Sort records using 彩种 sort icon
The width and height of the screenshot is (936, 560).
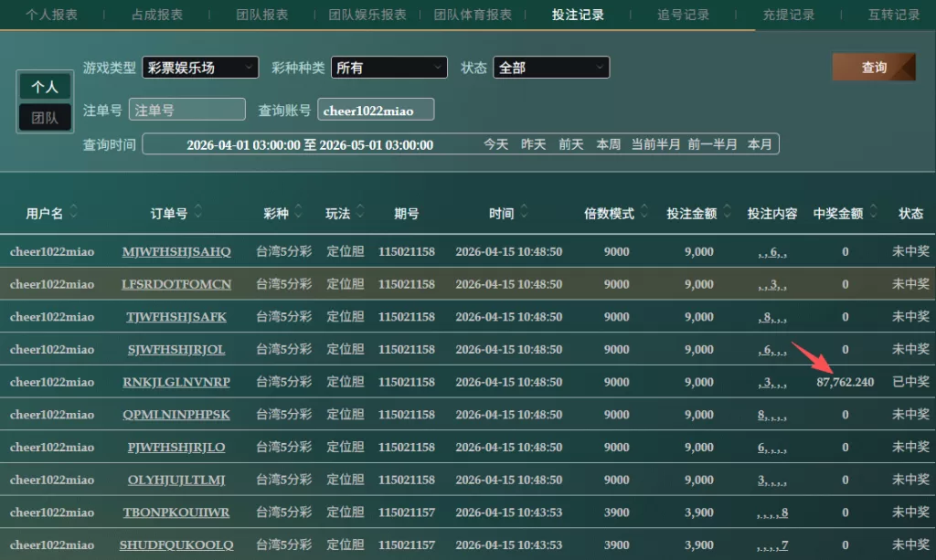(300, 213)
